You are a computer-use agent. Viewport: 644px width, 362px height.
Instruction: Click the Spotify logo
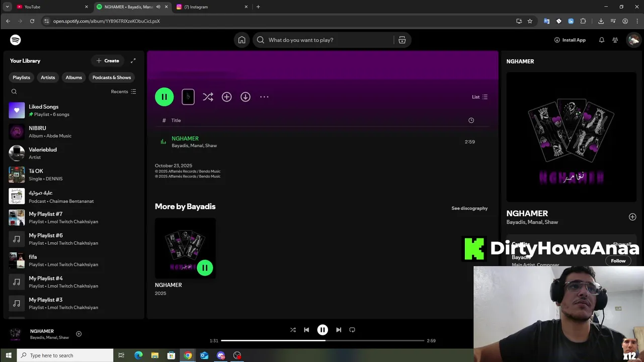click(x=16, y=40)
